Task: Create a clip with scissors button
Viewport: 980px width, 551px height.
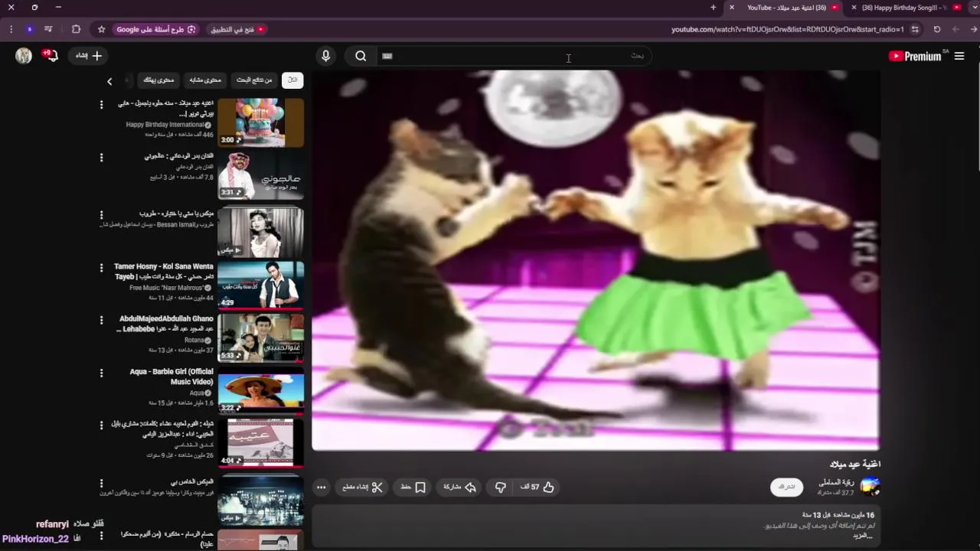Action: [x=363, y=487]
